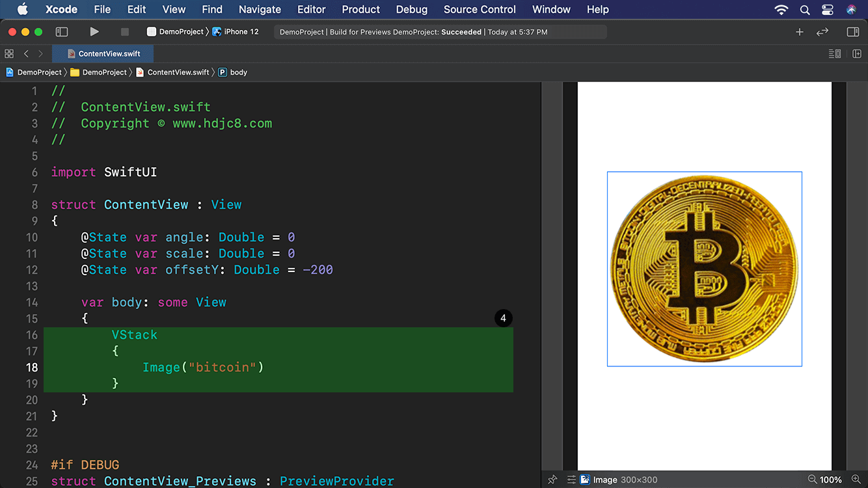This screenshot has width=868, height=488.
Task: Open the Find menu
Action: click(212, 9)
